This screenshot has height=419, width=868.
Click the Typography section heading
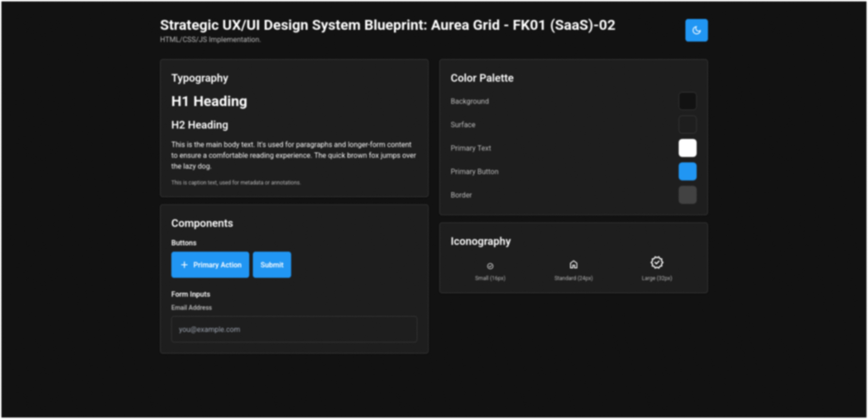coord(200,78)
